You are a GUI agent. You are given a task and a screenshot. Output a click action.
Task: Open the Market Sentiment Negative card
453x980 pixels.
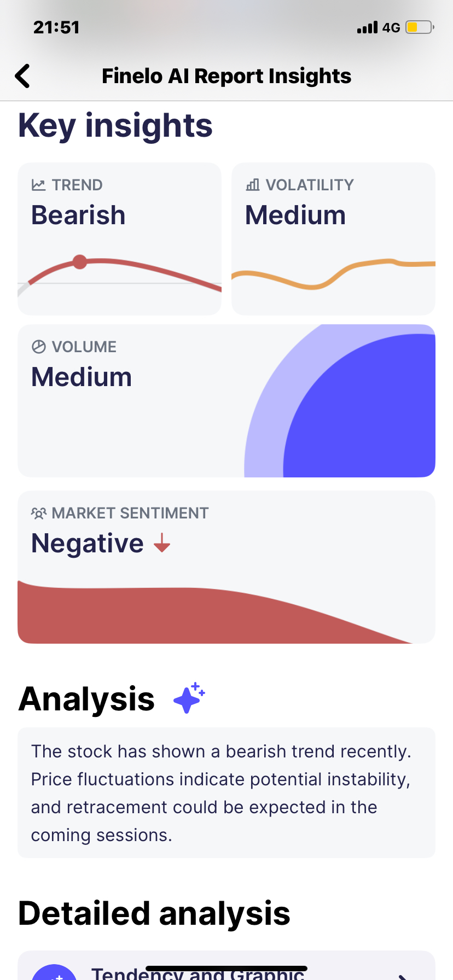pyautogui.click(x=226, y=567)
